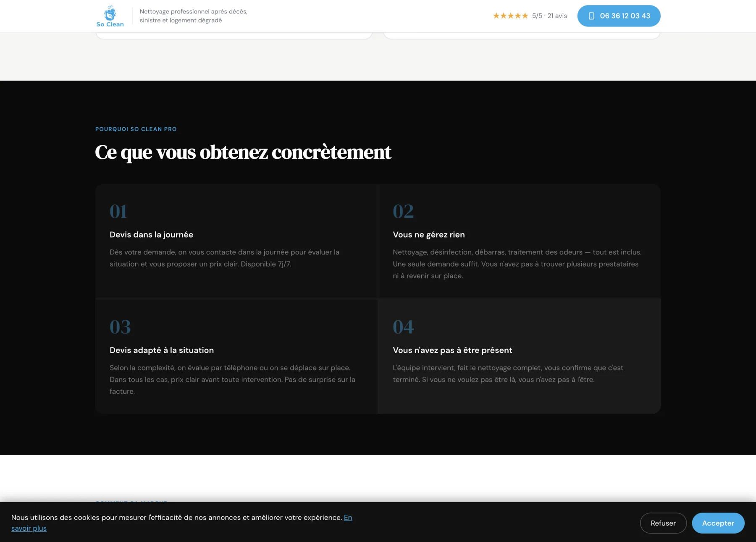
Task: Click the 02 number in second card
Action: coord(403,211)
